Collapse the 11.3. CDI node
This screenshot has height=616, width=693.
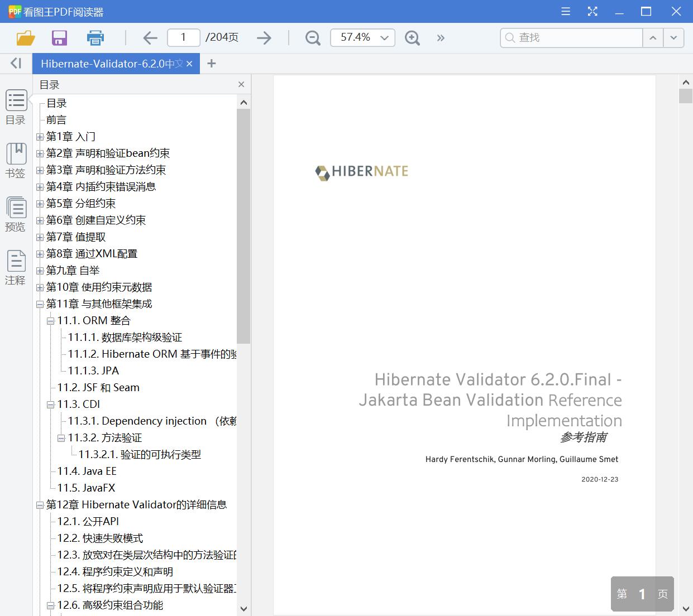tap(51, 405)
